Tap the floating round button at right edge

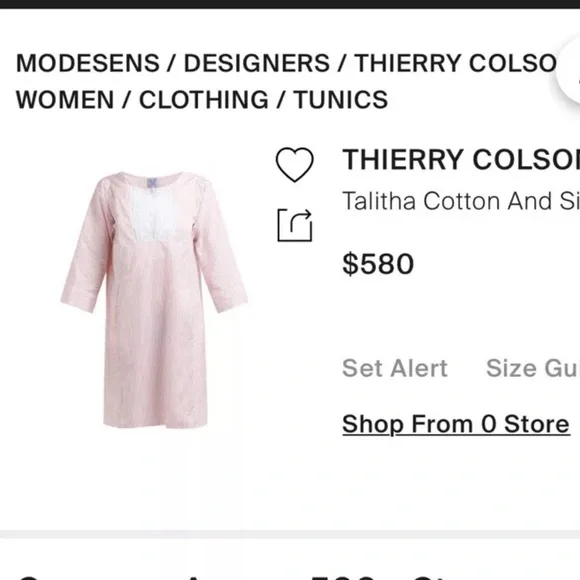[570, 71]
